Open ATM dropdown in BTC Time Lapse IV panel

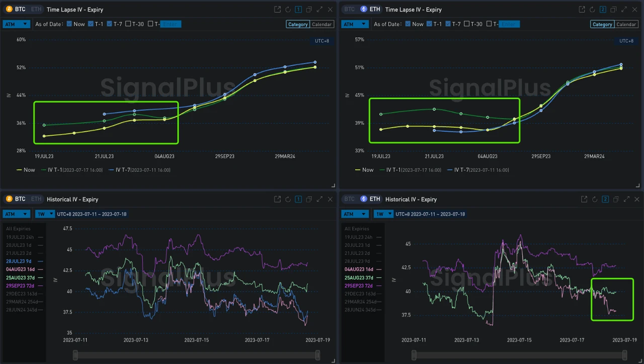coord(17,24)
